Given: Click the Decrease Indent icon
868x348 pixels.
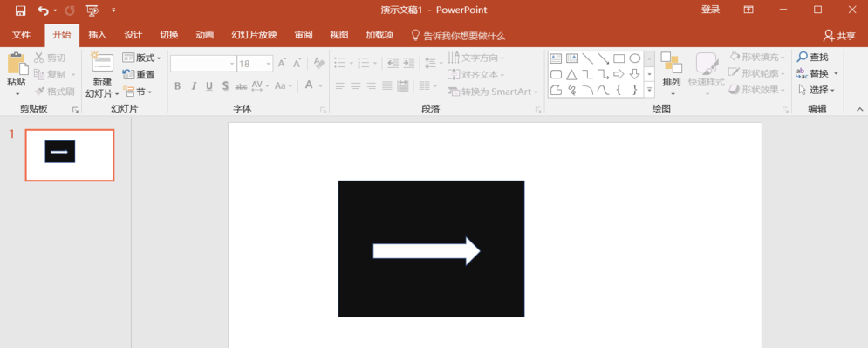Looking at the screenshot, I should click(393, 63).
